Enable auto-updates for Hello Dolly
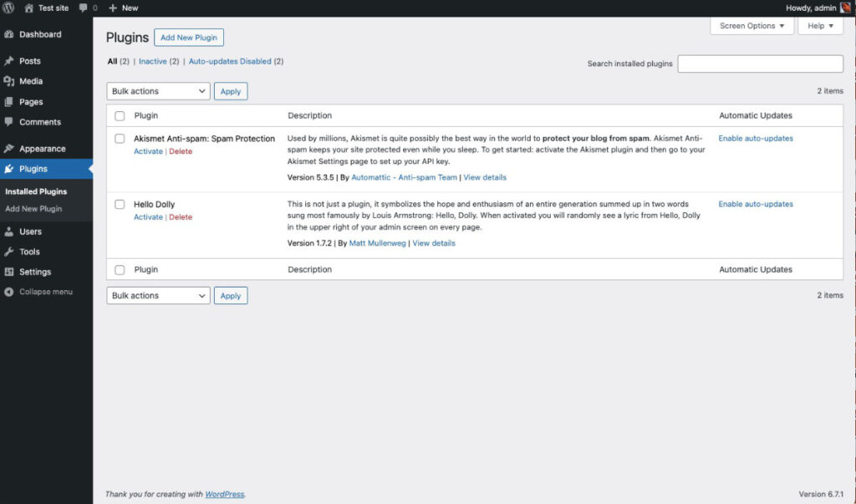This screenshot has width=856, height=504. [x=756, y=204]
